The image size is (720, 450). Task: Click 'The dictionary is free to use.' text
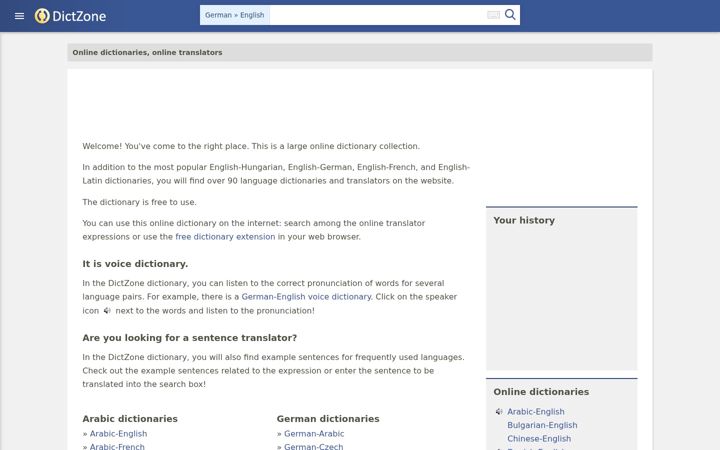coord(139,202)
